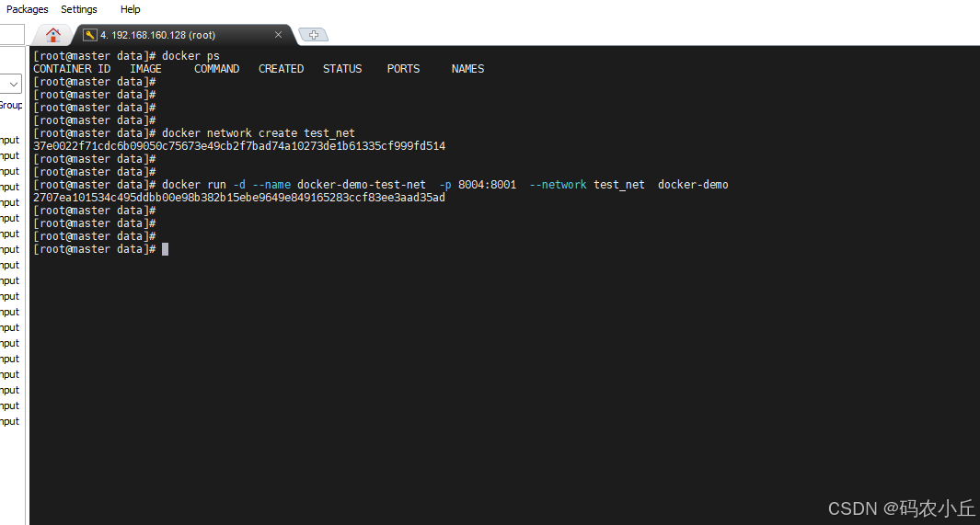Click the PORTS column header
The width and height of the screenshot is (980, 525).
(403, 69)
